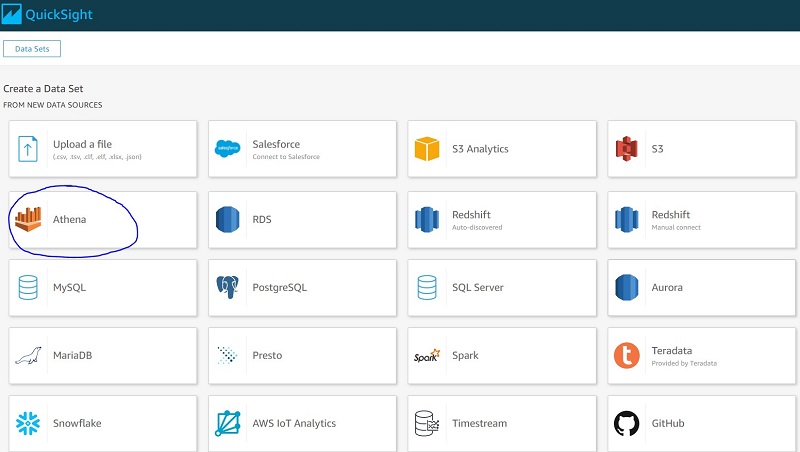800x452 pixels.
Task: Click the Auto-discovered subtitle under Redshift
Action: click(477, 228)
